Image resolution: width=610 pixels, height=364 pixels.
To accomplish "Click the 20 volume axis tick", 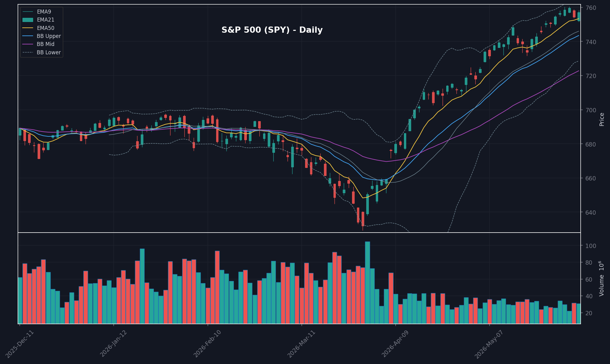I will (x=589, y=313).
